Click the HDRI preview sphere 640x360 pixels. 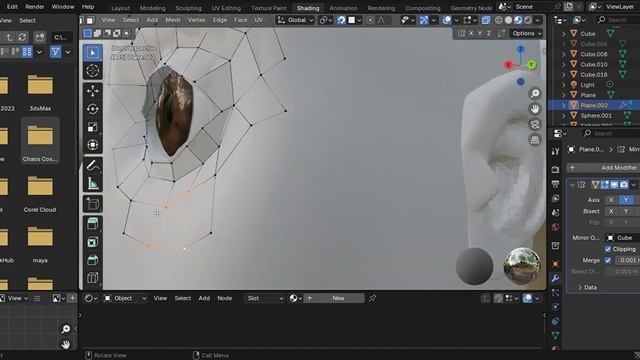pos(522,266)
